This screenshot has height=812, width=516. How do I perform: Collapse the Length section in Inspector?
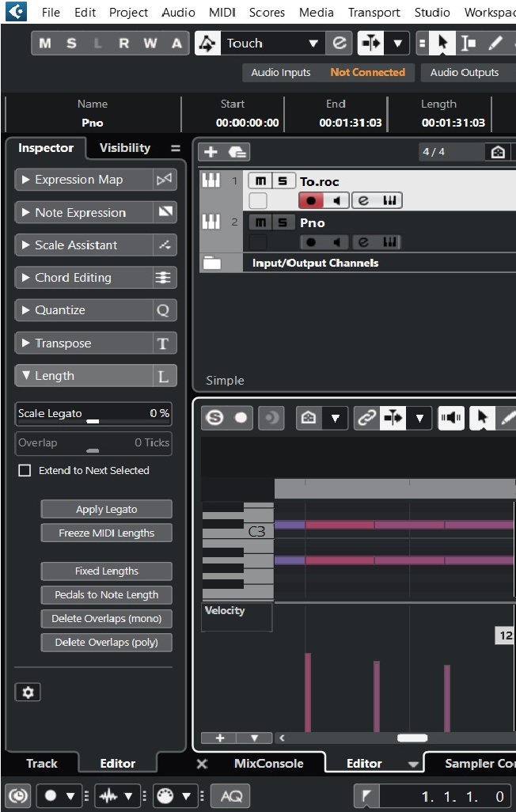83,376
